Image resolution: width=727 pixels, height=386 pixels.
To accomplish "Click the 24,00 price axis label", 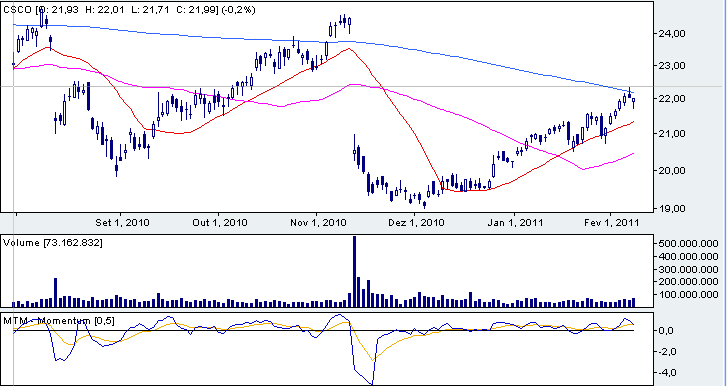I will point(673,33).
